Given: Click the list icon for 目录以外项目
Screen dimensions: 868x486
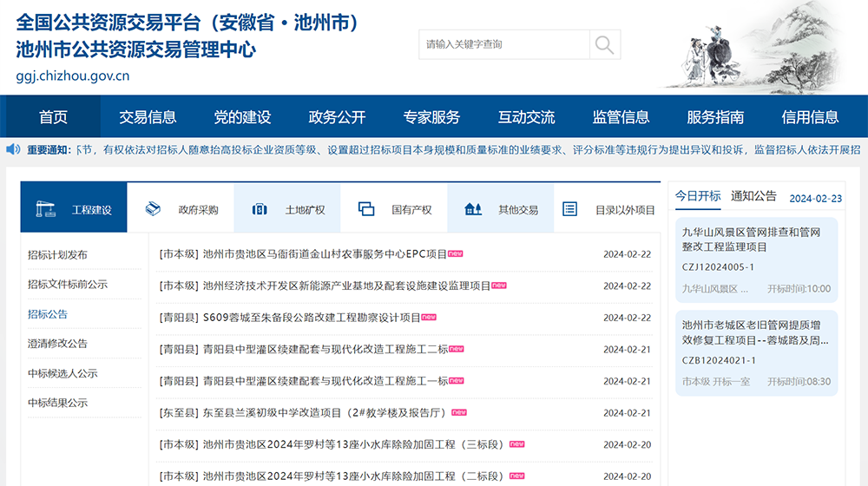Looking at the screenshot, I should pyautogui.click(x=570, y=209).
